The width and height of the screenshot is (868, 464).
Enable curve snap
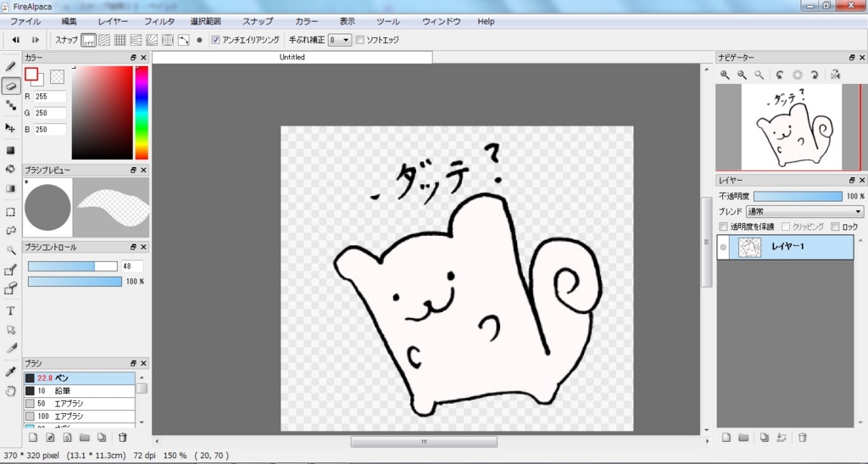(x=183, y=40)
